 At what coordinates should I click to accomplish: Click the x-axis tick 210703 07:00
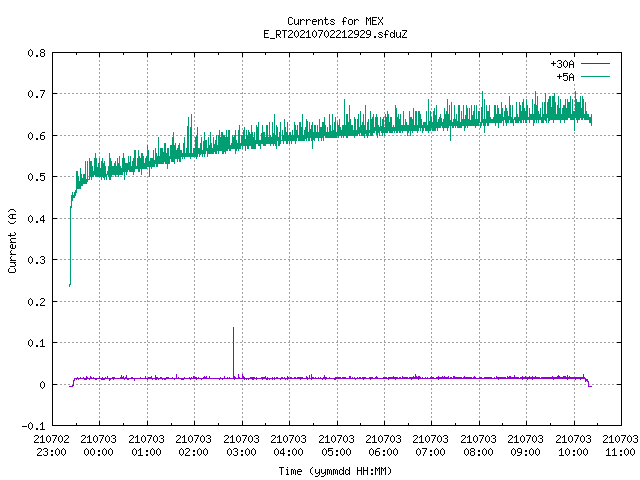point(431,446)
